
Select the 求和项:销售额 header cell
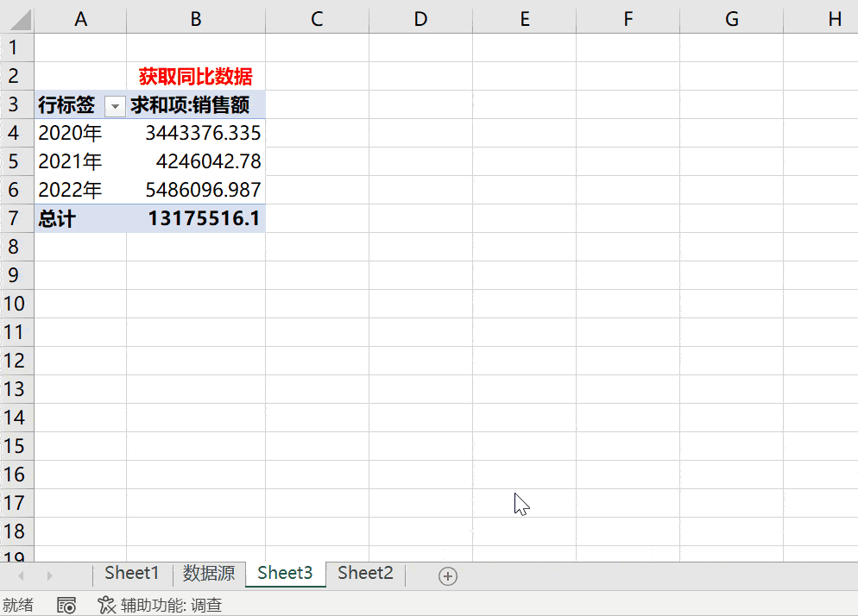(196, 104)
